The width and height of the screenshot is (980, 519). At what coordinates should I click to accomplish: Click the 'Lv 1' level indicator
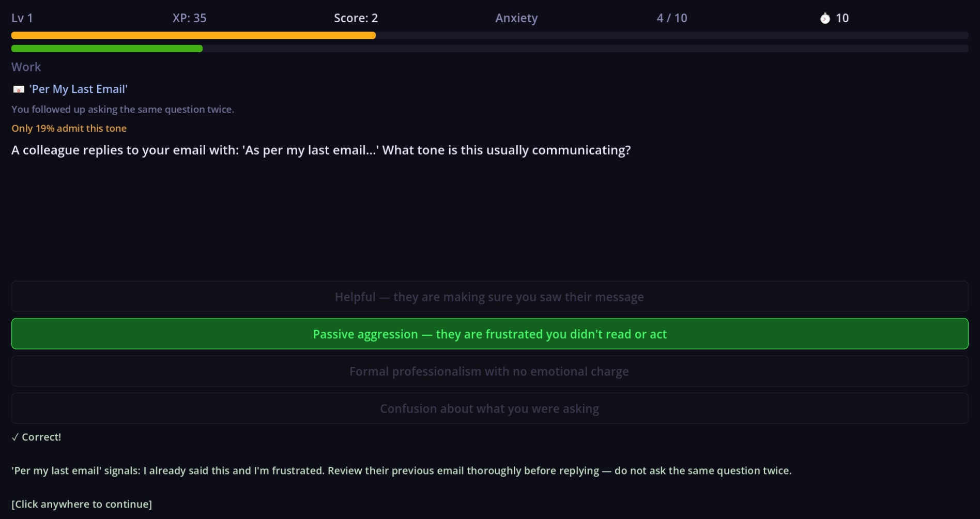(x=22, y=18)
